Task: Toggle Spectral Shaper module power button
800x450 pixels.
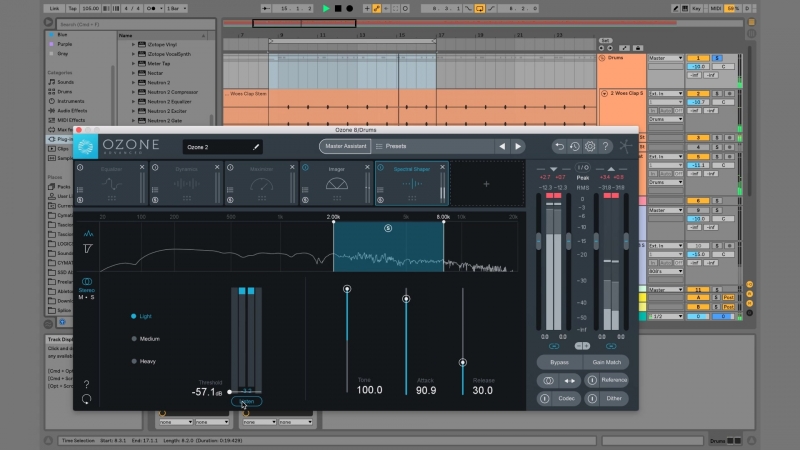Action: click(x=380, y=167)
